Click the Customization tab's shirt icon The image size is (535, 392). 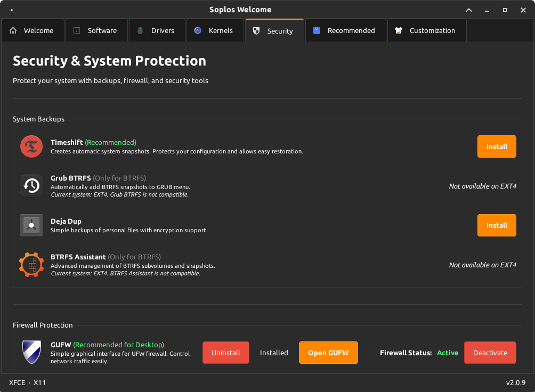pos(399,30)
